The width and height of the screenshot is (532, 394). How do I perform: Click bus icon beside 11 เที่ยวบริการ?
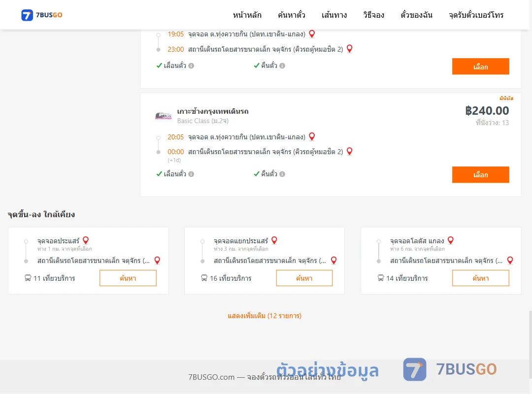tap(28, 278)
